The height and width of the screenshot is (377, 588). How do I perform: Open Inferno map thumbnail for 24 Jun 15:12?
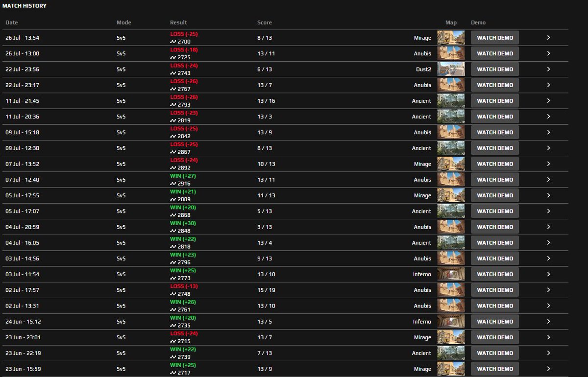click(451, 321)
